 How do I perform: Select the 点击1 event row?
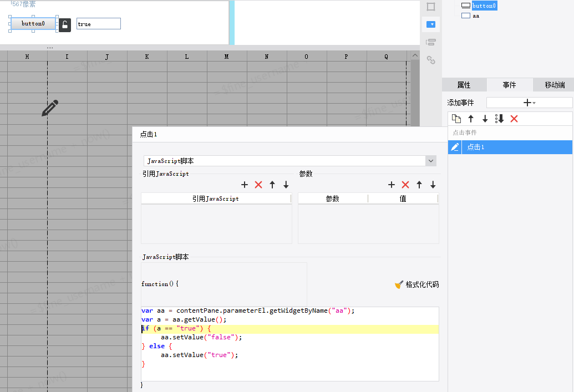pos(517,147)
